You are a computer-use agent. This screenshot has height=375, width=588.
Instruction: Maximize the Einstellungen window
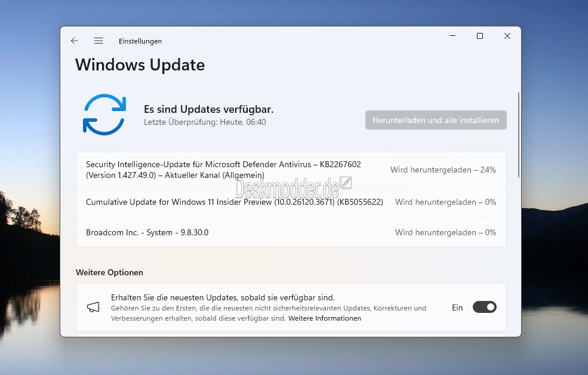480,36
